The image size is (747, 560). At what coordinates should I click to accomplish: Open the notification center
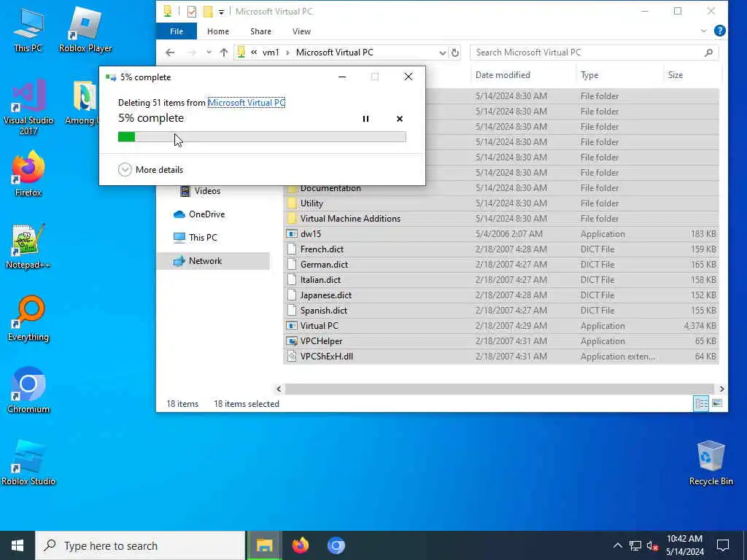pyautogui.click(x=723, y=545)
